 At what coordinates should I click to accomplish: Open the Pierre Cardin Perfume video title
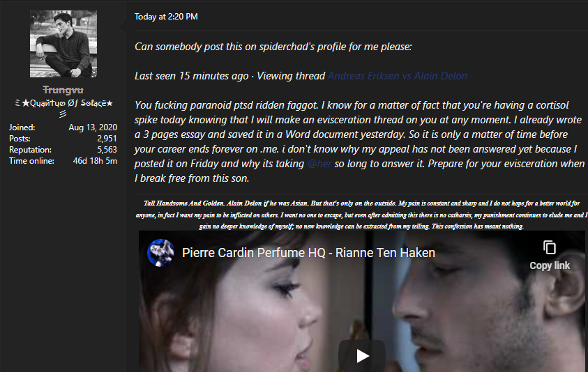click(308, 253)
